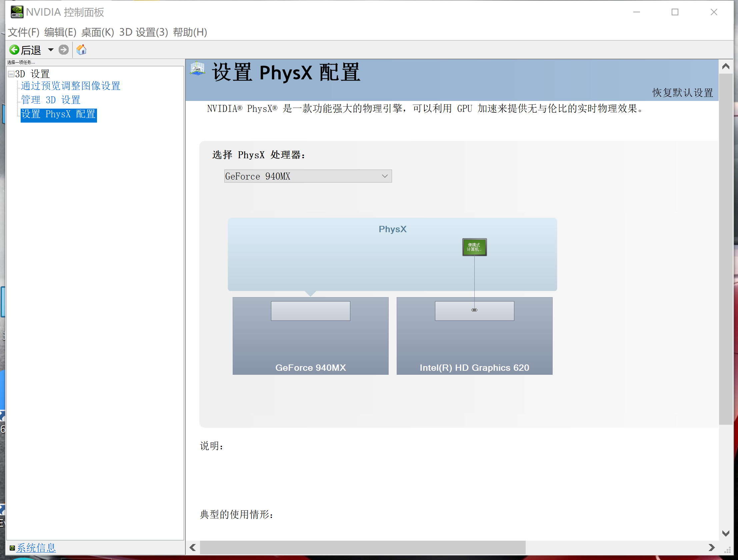Image resolution: width=738 pixels, height=560 pixels.
Task: Click the PhysX diagram title label
Action: pyautogui.click(x=392, y=229)
